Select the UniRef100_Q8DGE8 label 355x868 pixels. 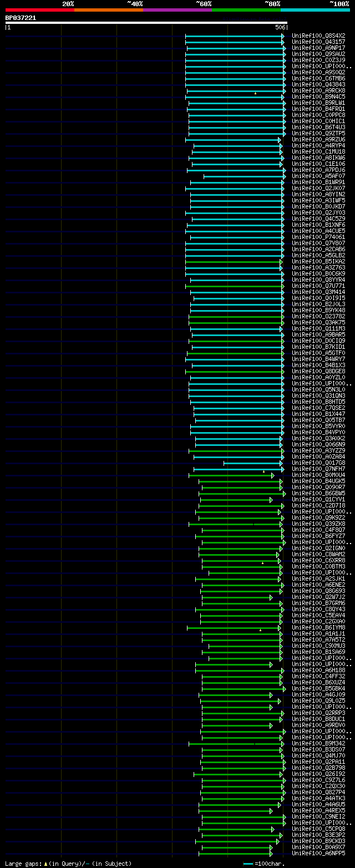(318, 371)
